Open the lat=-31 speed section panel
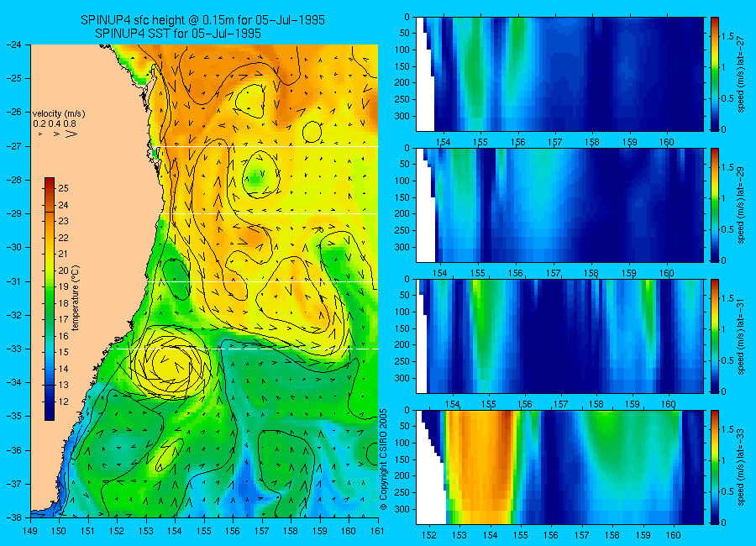This screenshot has width=756, height=546. pos(559,336)
